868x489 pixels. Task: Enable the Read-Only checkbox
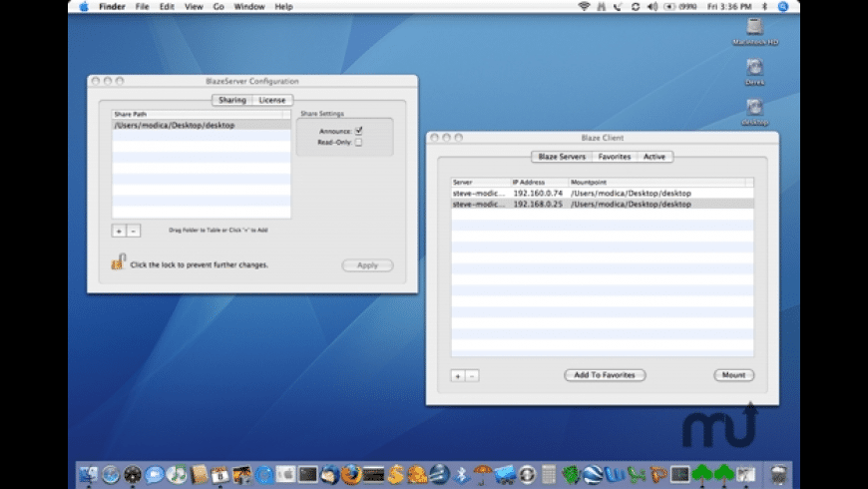click(x=359, y=143)
